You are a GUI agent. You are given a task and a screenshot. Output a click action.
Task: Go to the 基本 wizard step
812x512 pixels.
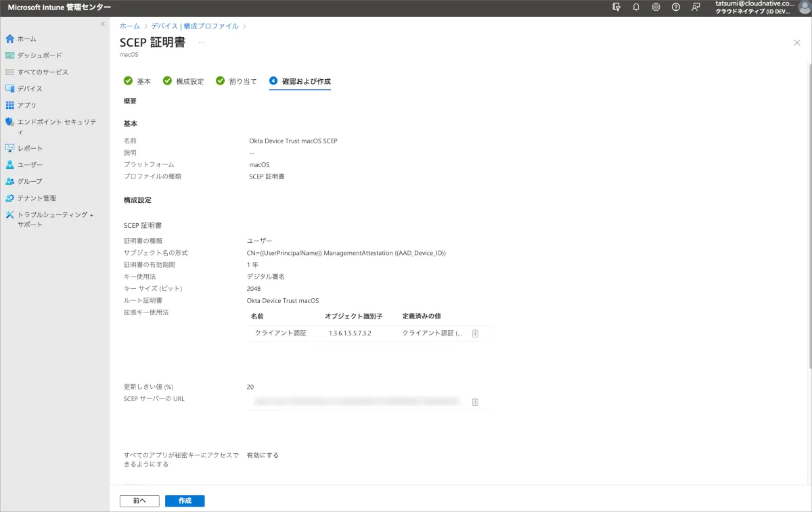(x=138, y=81)
